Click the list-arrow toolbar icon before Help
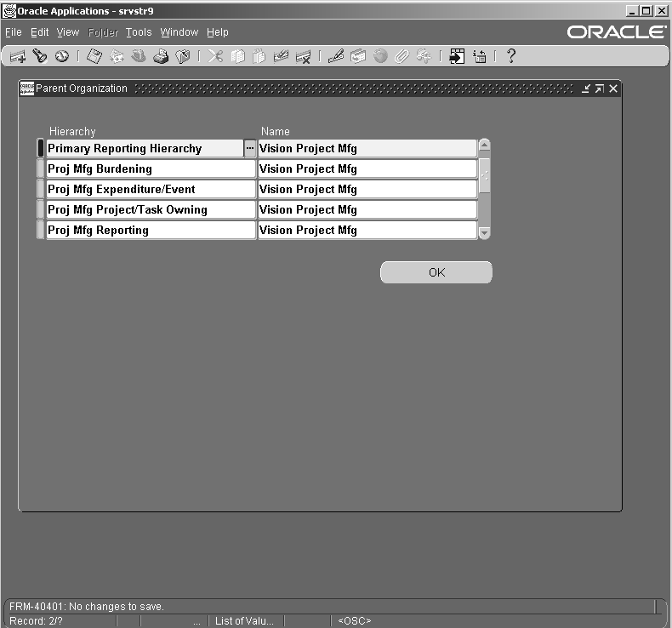Screen dimensions: 672x628 pyautogui.click(x=479, y=56)
